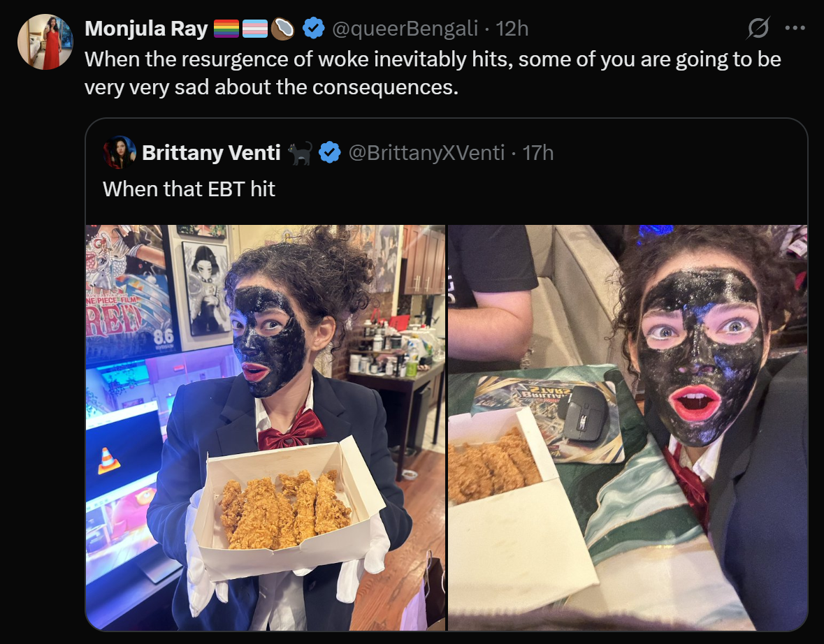Click the black cat emoji
Viewport: 824px width, 644px height.
300,154
